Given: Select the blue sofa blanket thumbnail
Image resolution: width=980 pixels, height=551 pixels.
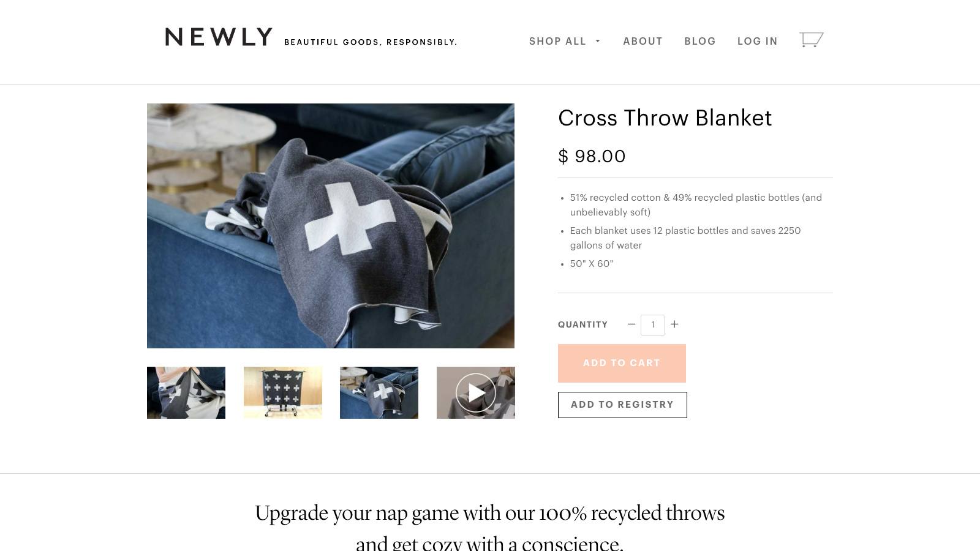Looking at the screenshot, I should point(379,392).
